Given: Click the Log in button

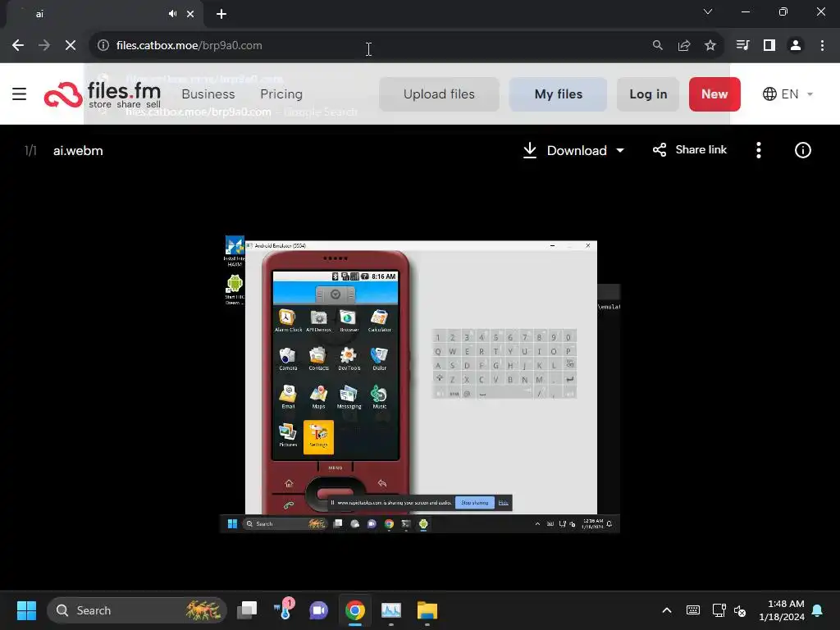Looking at the screenshot, I should (648, 94).
